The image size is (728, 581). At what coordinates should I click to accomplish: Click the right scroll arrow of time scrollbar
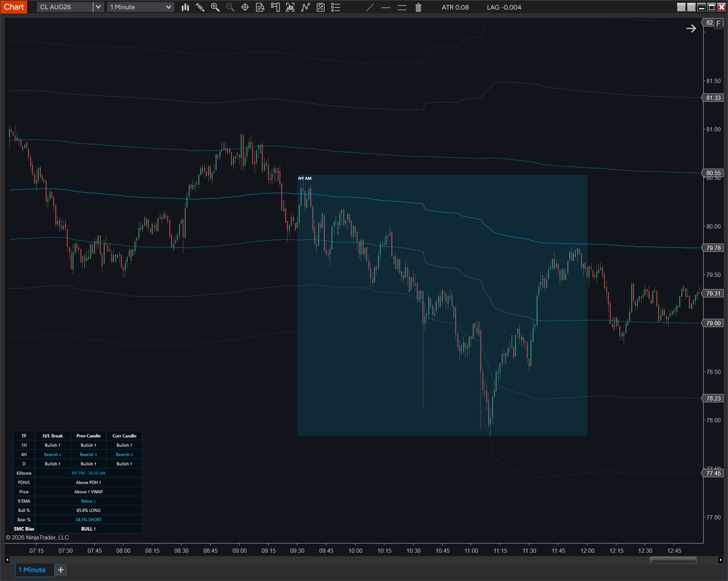(x=721, y=560)
